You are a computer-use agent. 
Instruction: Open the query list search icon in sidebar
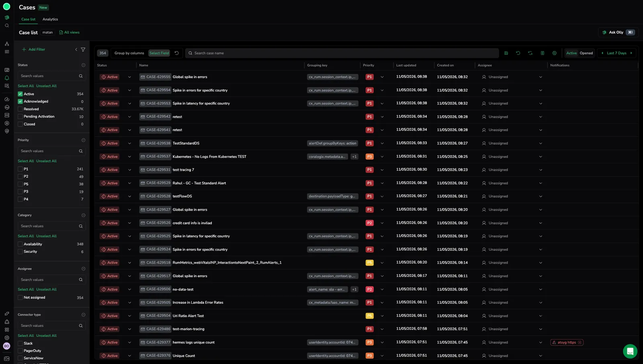(x=7, y=86)
